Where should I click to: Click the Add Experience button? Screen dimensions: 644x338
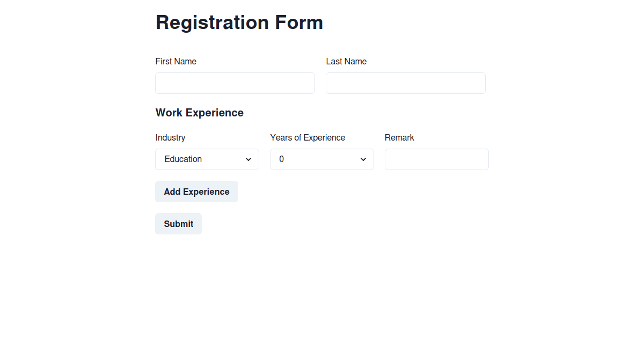196,191
